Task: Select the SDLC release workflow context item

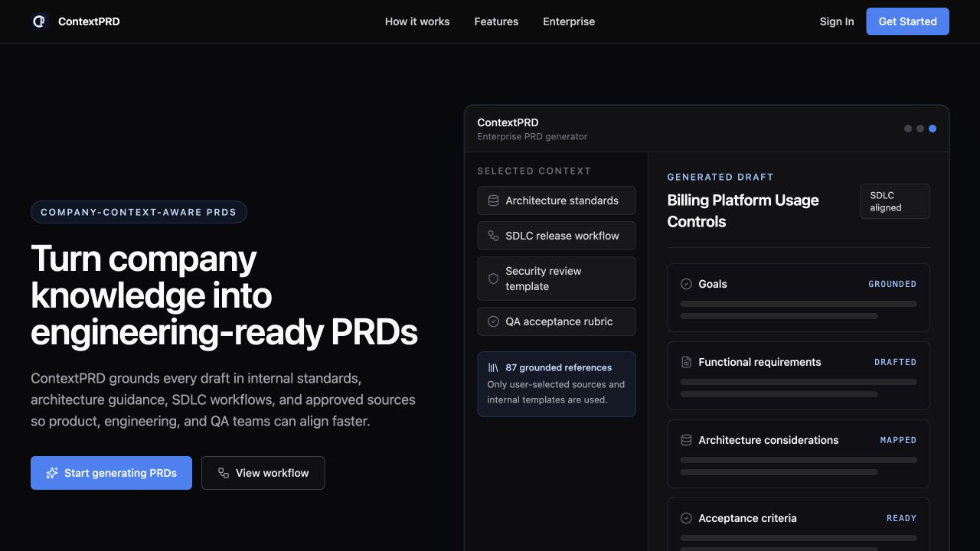Action: (557, 236)
